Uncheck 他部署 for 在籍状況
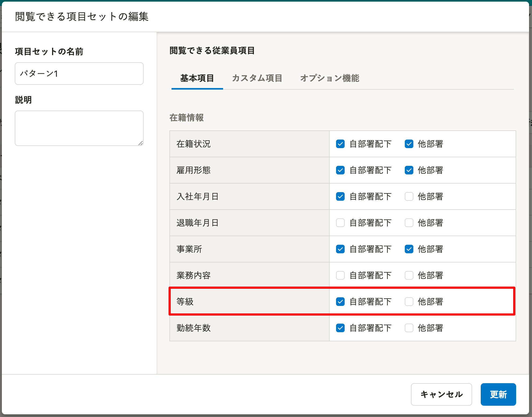This screenshot has width=532, height=417. pos(409,144)
